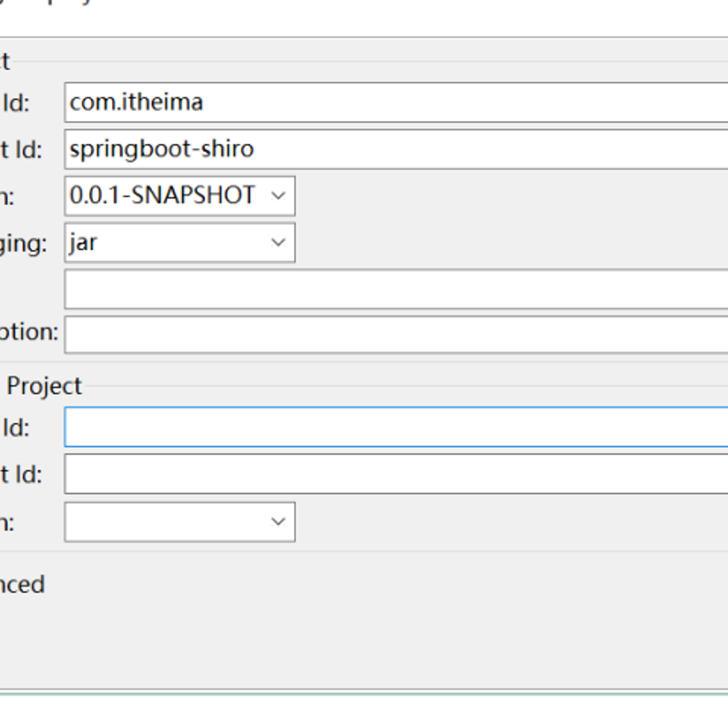Click the Id label beside com.itheima
The image size is (728, 705).
pyautogui.click(x=15, y=103)
